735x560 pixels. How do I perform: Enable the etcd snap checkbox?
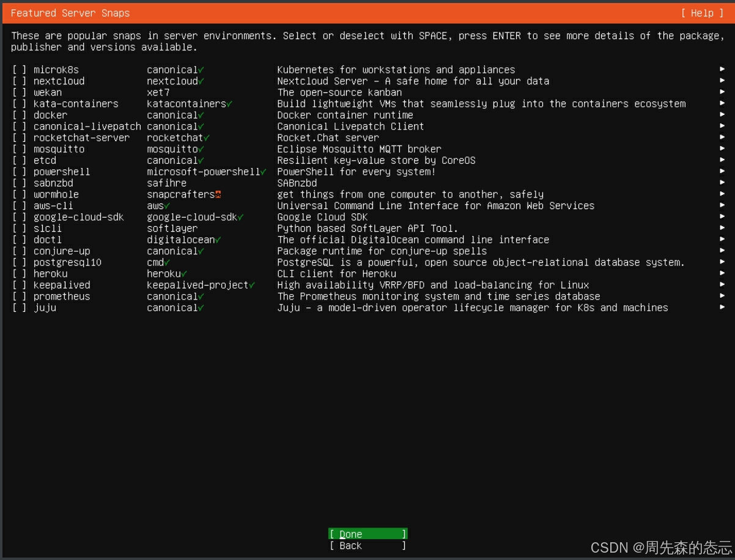pyautogui.click(x=20, y=160)
